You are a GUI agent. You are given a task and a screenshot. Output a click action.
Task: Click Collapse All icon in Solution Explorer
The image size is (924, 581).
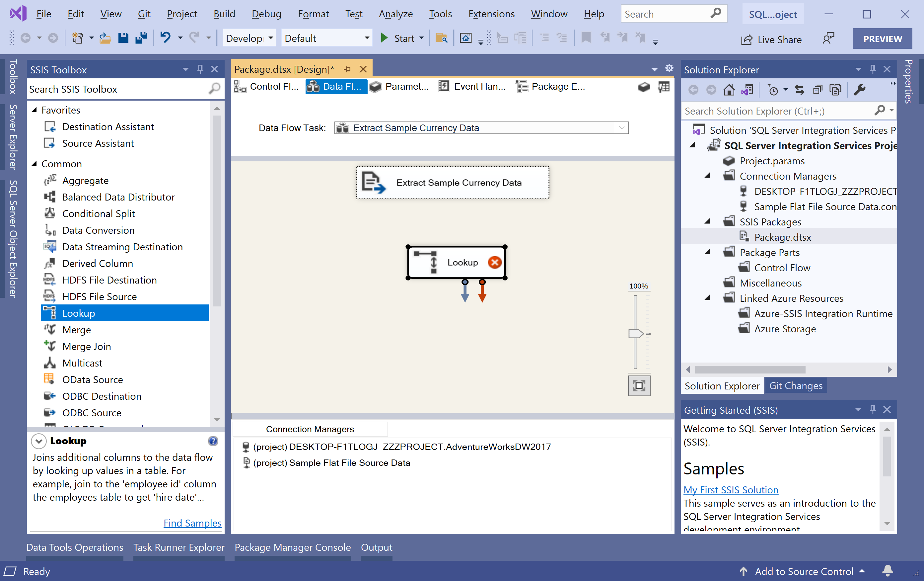coord(817,90)
